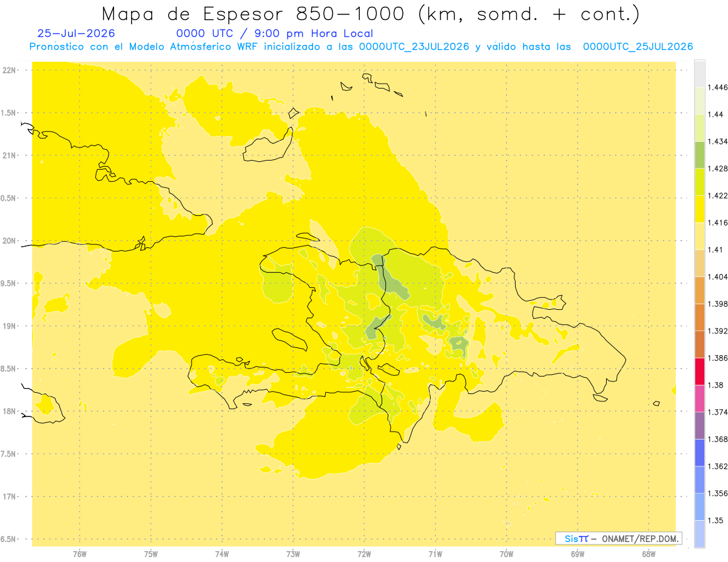This screenshot has width=728, height=562.
Task: Click the legend value 1.362
Action: (x=717, y=466)
